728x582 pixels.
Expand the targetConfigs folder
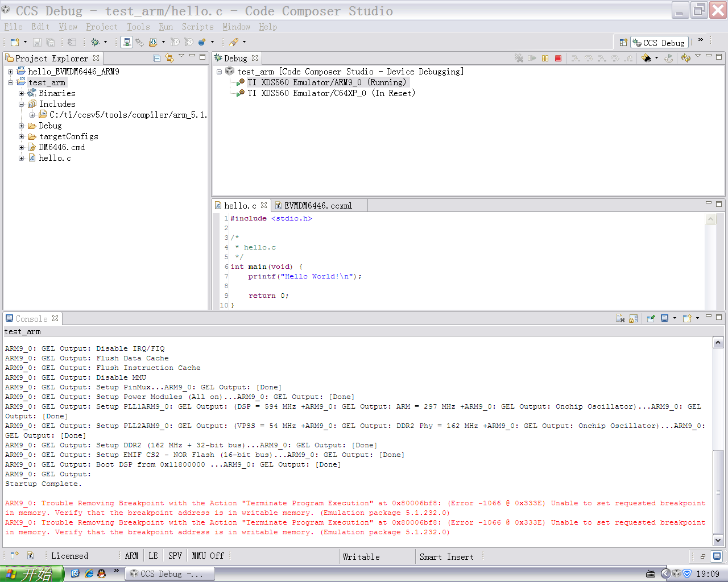(x=21, y=136)
